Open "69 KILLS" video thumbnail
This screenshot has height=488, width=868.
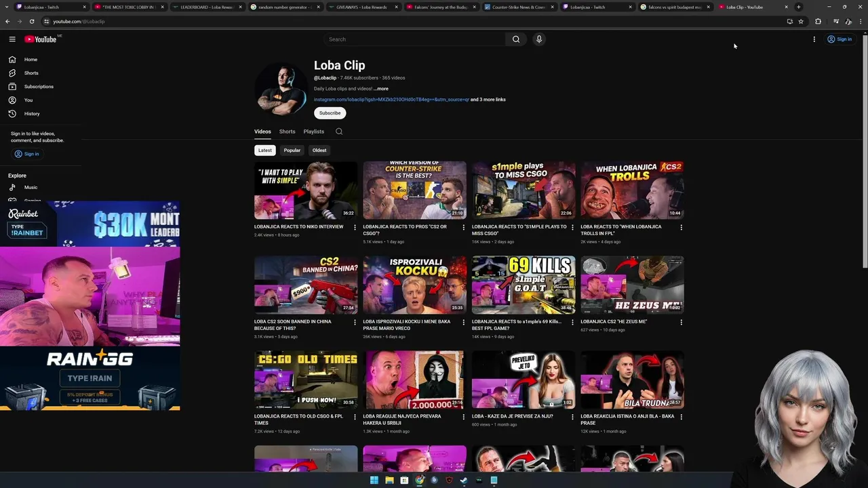pos(524,285)
